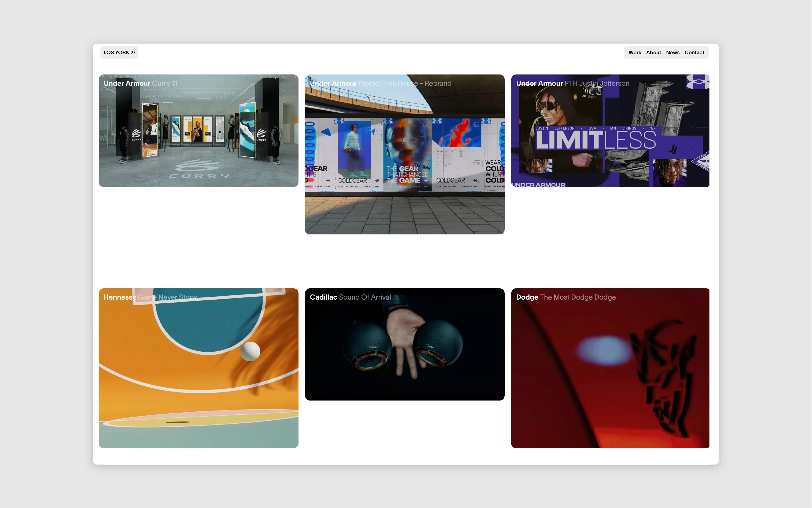This screenshot has height=508, width=812.
Task: View the Protect This House Rebrand project
Action: 404,154
